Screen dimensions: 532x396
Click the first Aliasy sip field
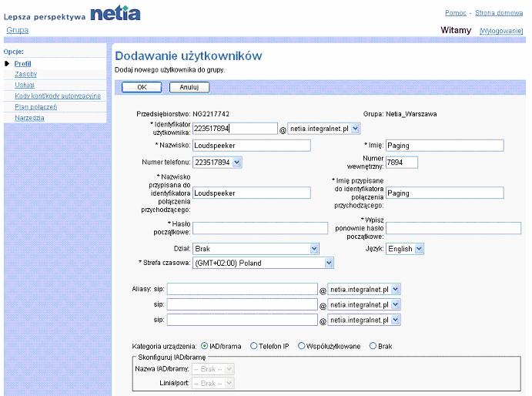point(243,290)
